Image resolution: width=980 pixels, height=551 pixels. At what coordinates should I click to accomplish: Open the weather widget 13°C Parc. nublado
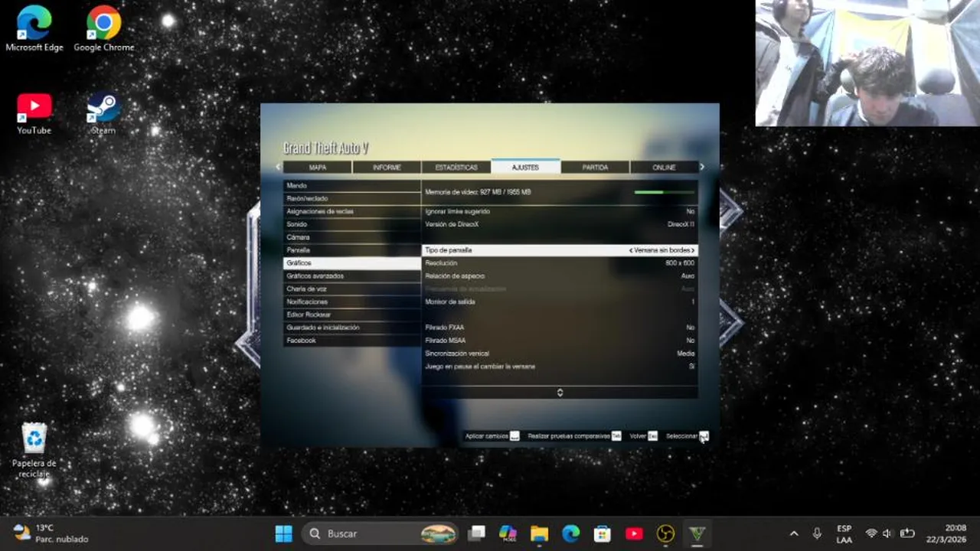pos(51,533)
